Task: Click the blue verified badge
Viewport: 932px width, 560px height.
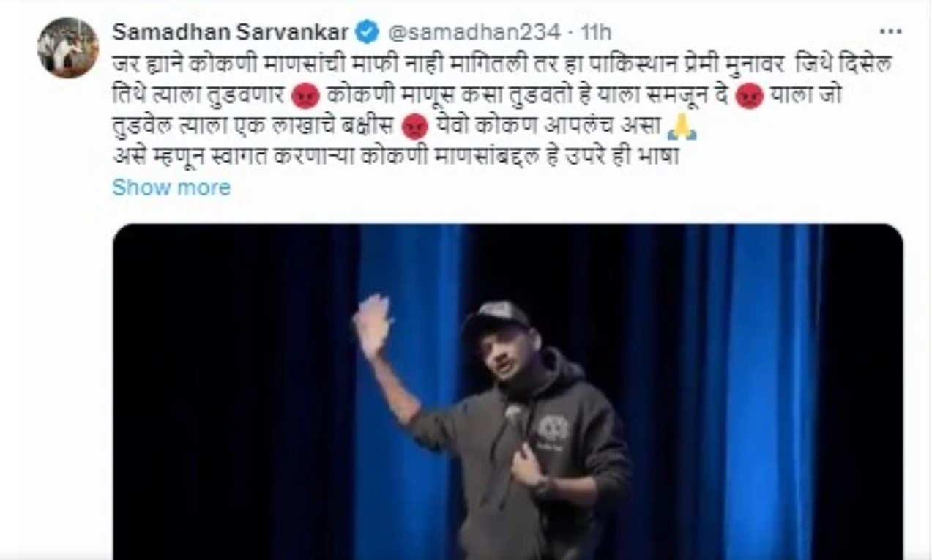Action: click(367, 31)
